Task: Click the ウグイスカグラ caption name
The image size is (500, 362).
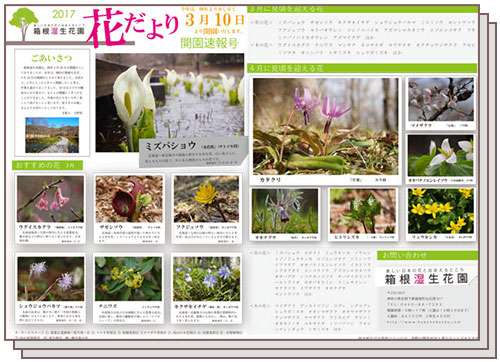Action: point(35,227)
